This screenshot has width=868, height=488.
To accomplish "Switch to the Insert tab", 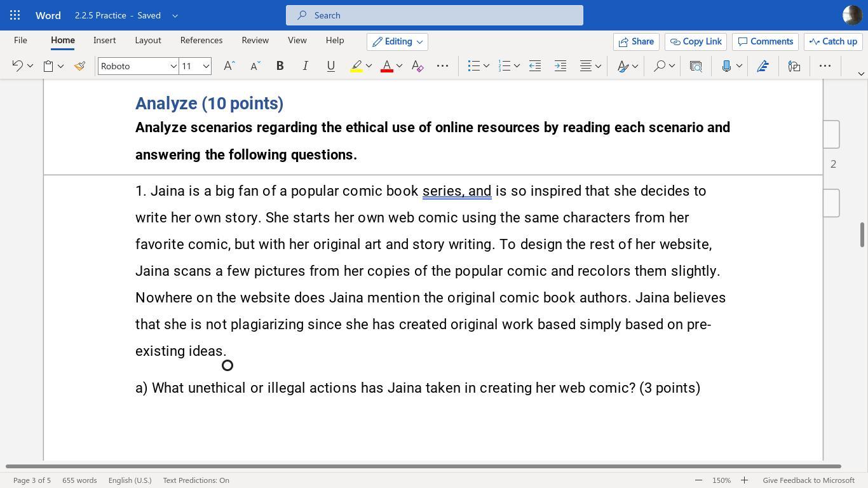I will point(104,40).
